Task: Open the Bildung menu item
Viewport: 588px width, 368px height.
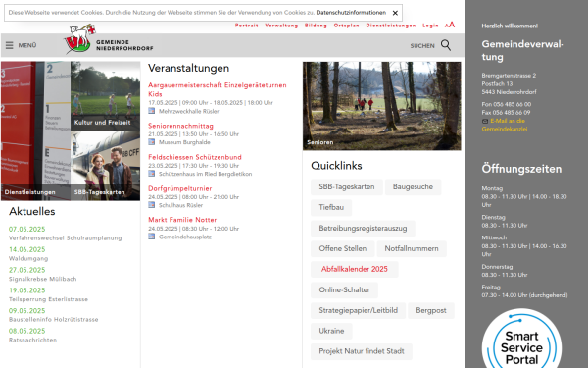Action: [x=316, y=26]
